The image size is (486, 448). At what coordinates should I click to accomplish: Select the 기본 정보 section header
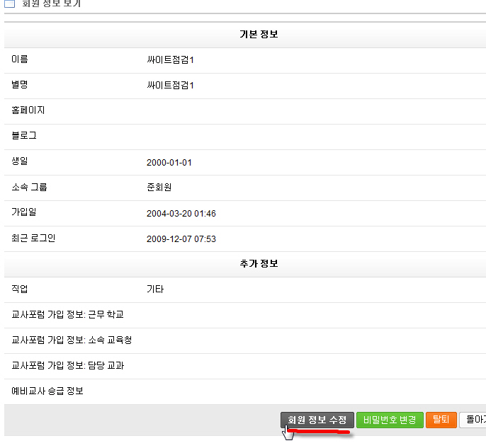(259, 35)
